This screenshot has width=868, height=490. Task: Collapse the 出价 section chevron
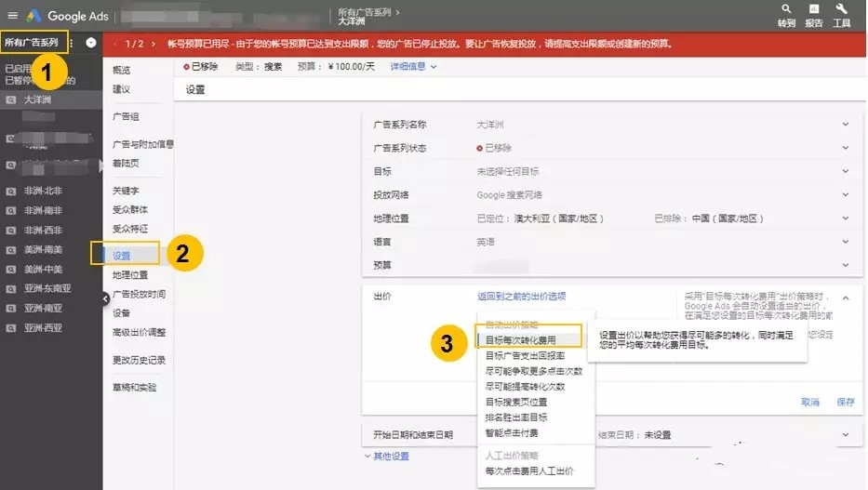845,297
